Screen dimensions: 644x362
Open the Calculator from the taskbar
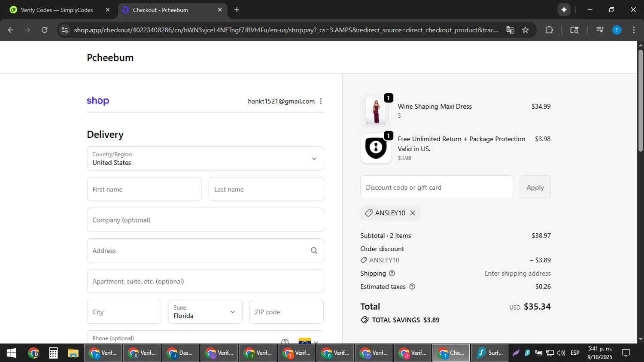coord(53,353)
